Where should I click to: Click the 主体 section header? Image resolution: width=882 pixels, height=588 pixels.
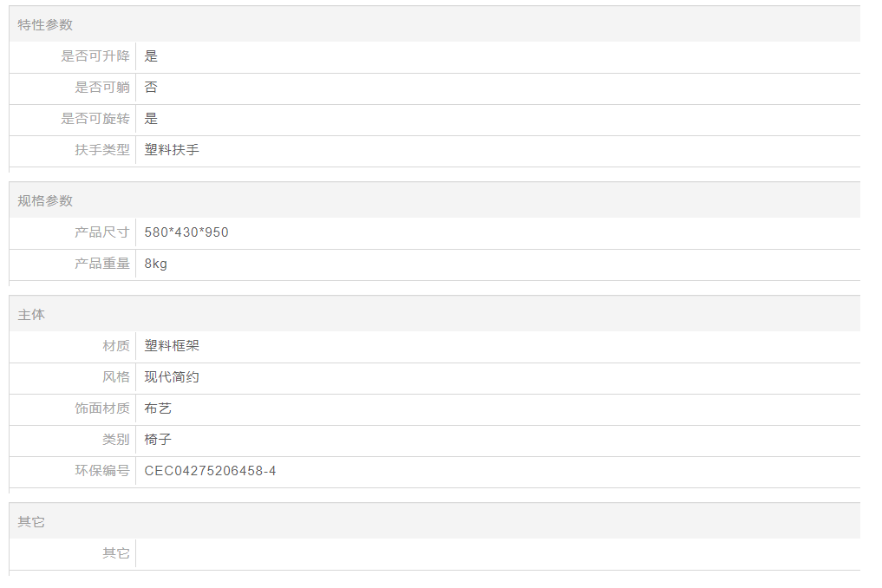click(32, 315)
